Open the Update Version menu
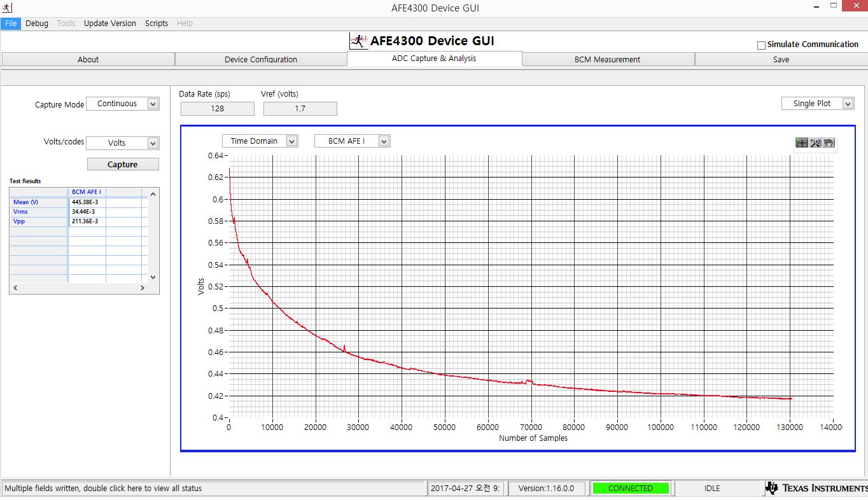 110,24
